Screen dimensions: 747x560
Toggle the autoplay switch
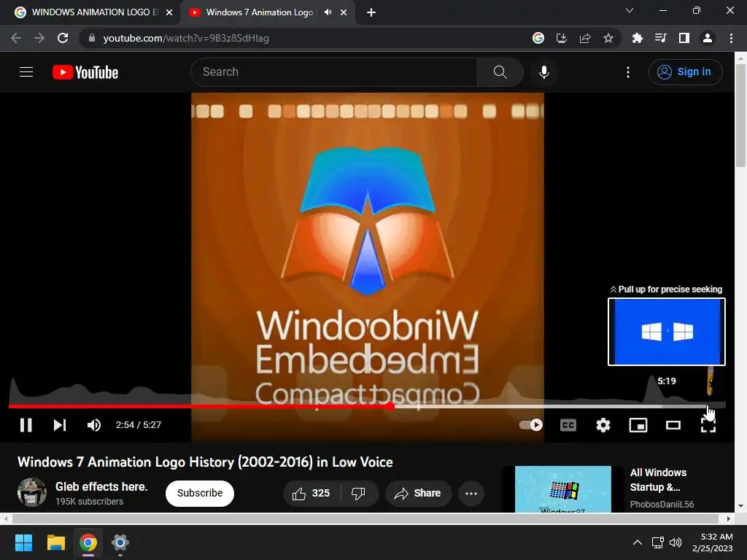pos(531,425)
